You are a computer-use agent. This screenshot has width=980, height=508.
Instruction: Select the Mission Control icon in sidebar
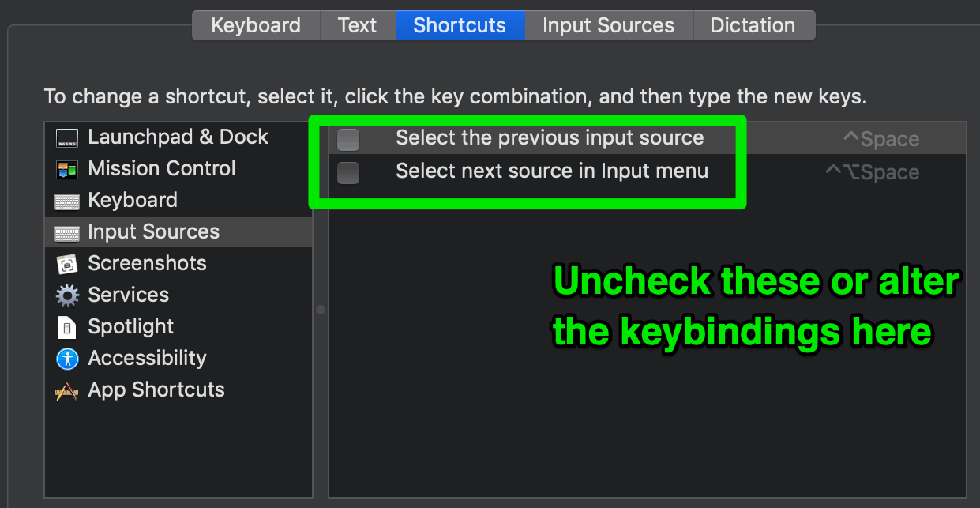pyautogui.click(x=67, y=169)
